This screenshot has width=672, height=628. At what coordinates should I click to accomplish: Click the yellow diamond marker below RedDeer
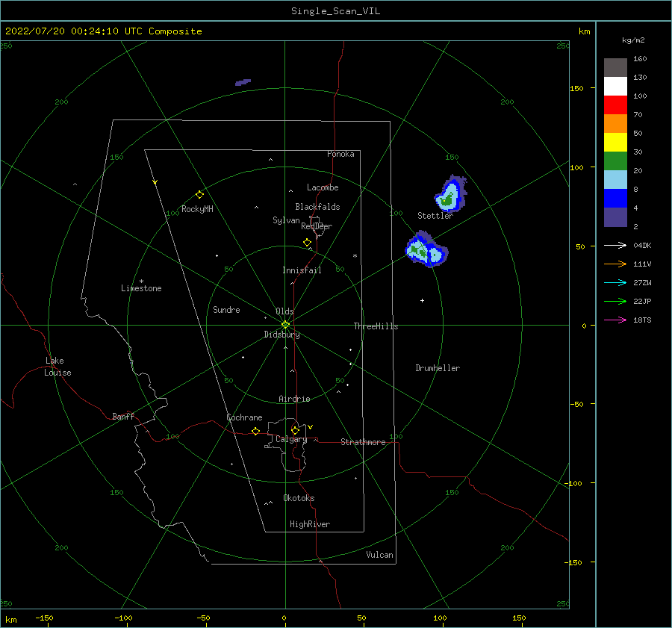(x=307, y=242)
